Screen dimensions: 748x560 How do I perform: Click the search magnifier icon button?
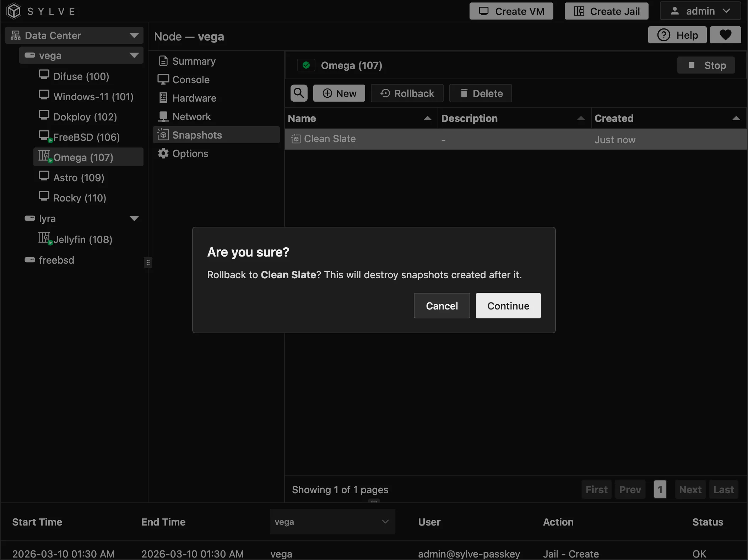click(299, 93)
